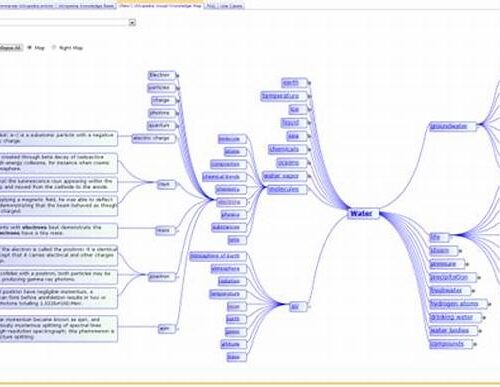Image resolution: width=500 pixels, height=387 pixels.
Task: Collapse the air node branch
Action: [x=309, y=306]
